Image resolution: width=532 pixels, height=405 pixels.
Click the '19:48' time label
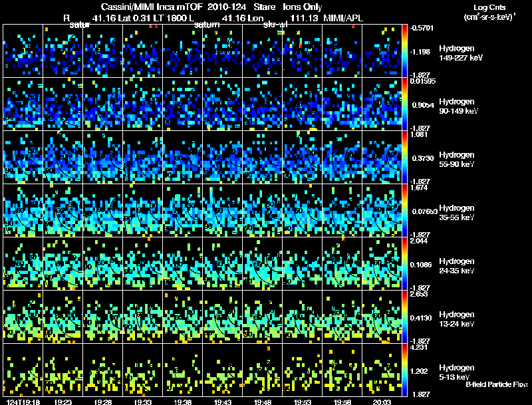click(x=262, y=402)
